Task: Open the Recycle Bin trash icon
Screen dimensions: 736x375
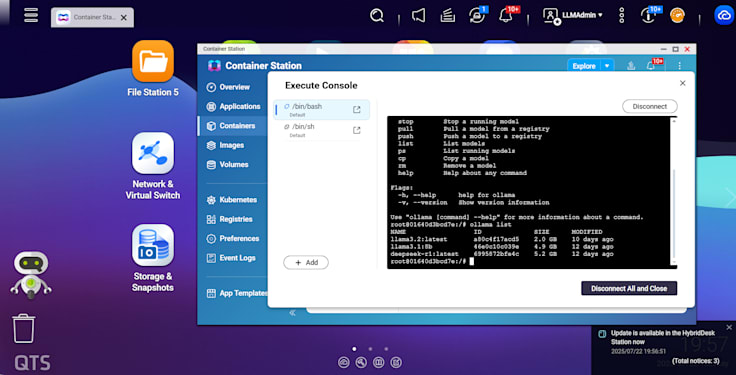Action: coord(23,329)
